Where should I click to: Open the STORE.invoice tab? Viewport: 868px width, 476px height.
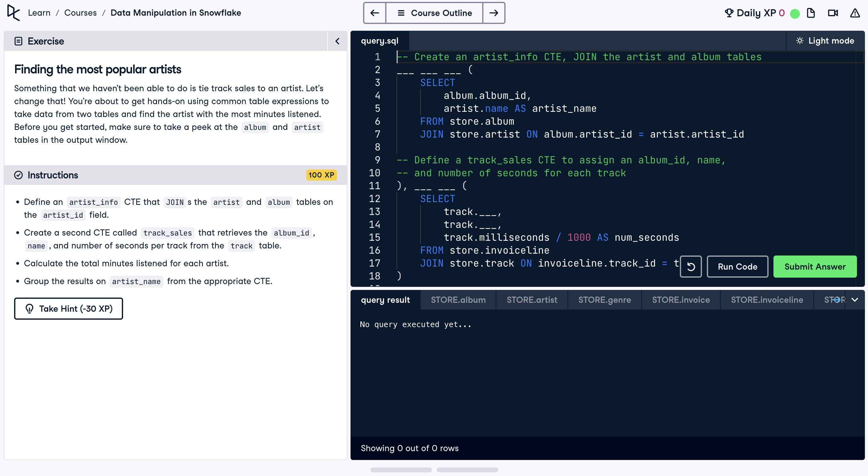681,300
